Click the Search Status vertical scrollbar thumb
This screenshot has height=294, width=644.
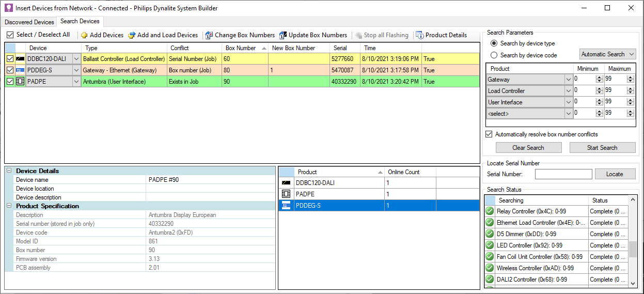tap(633, 249)
